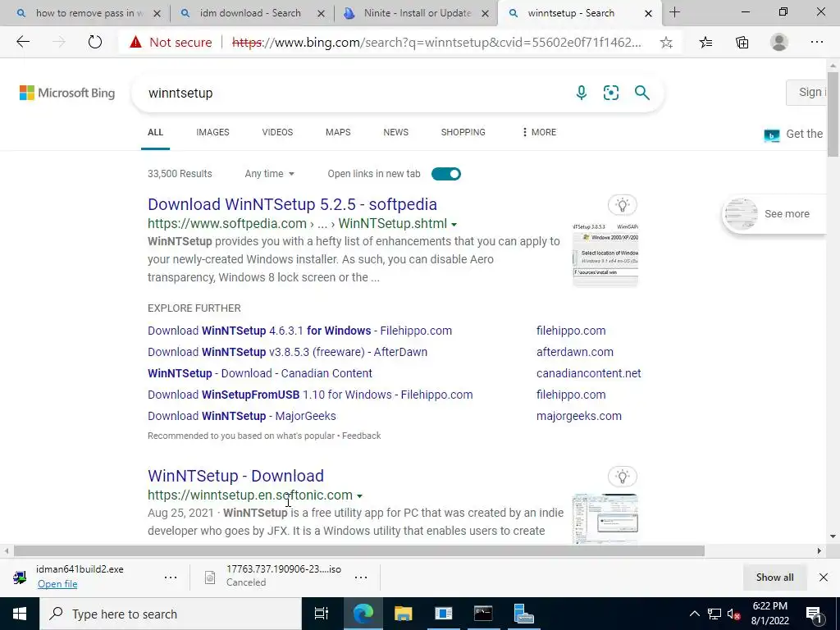Open WinSetupFromUSB 1.10 Filehippo link
The height and width of the screenshot is (630, 840).
point(310,395)
